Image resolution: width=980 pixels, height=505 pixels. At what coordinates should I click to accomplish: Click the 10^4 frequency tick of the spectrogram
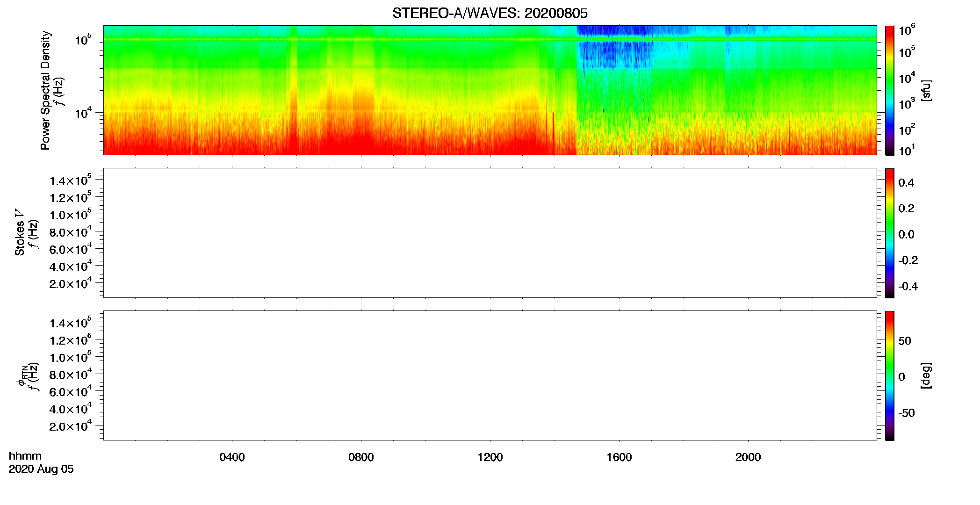[83, 112]
